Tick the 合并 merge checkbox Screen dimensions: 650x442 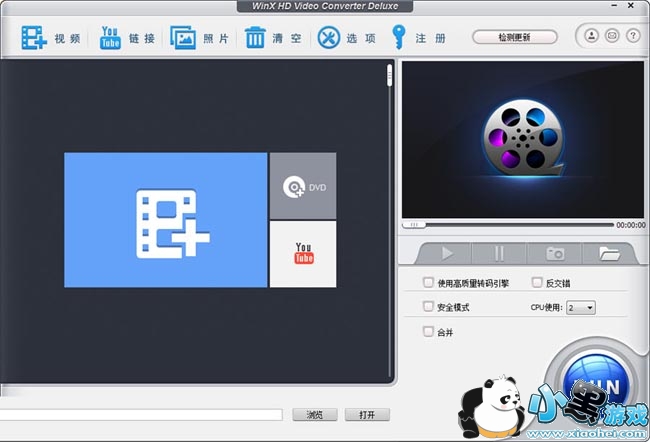pyautogui.click(x=429, y=331)
